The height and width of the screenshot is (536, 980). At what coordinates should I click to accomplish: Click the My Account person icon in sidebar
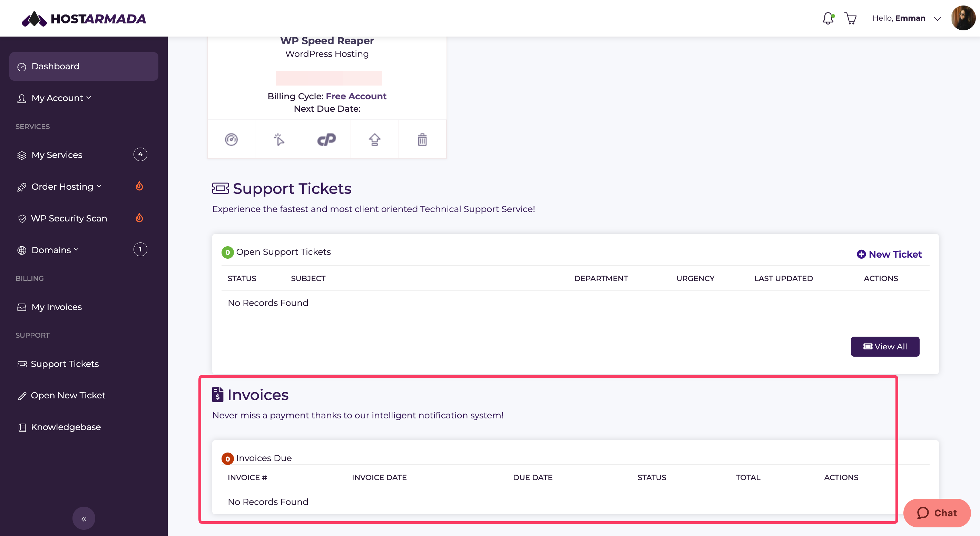pyautogui.click(x=22, y=99)
